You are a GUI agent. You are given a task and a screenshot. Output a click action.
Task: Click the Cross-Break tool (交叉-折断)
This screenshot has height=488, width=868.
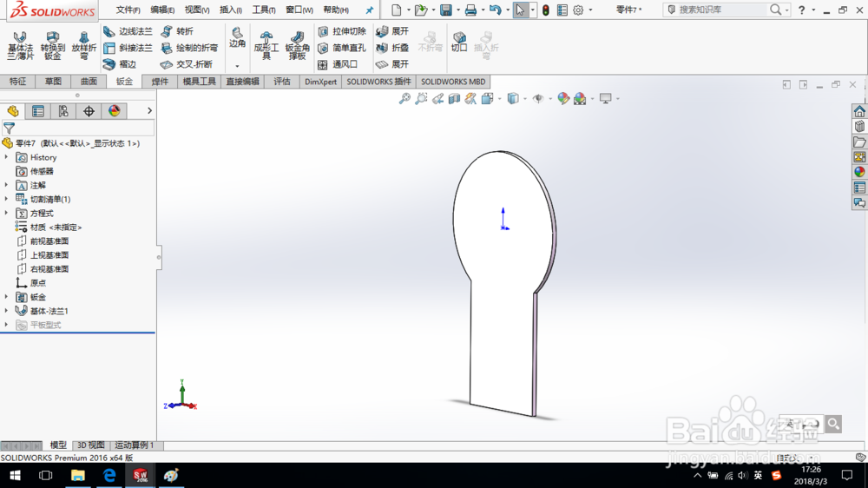187,64
